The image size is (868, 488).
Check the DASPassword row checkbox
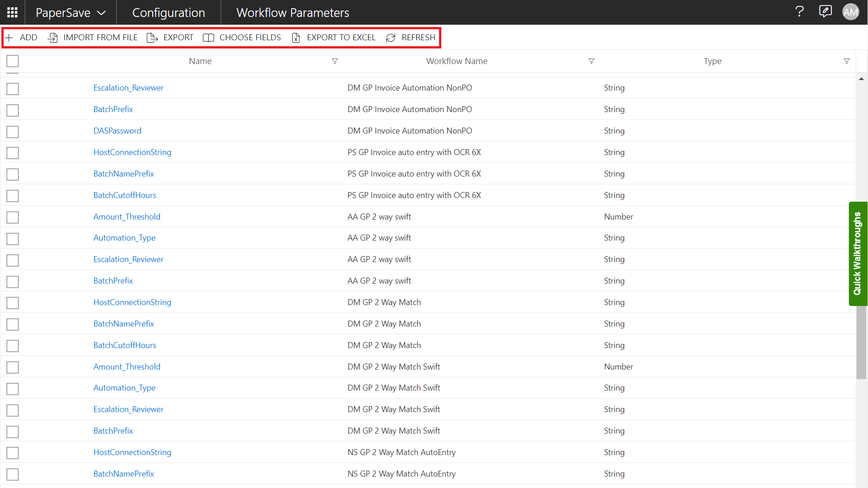13,131
